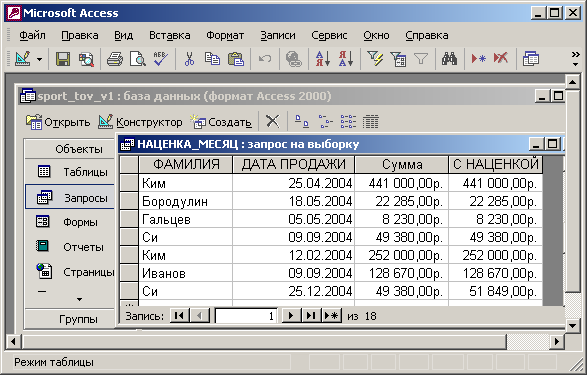Open Find with the binoculars icon
587x375 pixels.
[449, 59]
